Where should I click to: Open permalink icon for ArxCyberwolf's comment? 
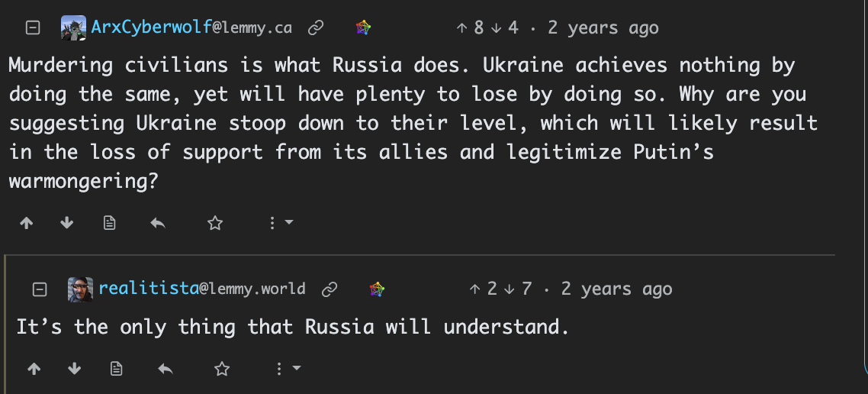tap(316, 28)
